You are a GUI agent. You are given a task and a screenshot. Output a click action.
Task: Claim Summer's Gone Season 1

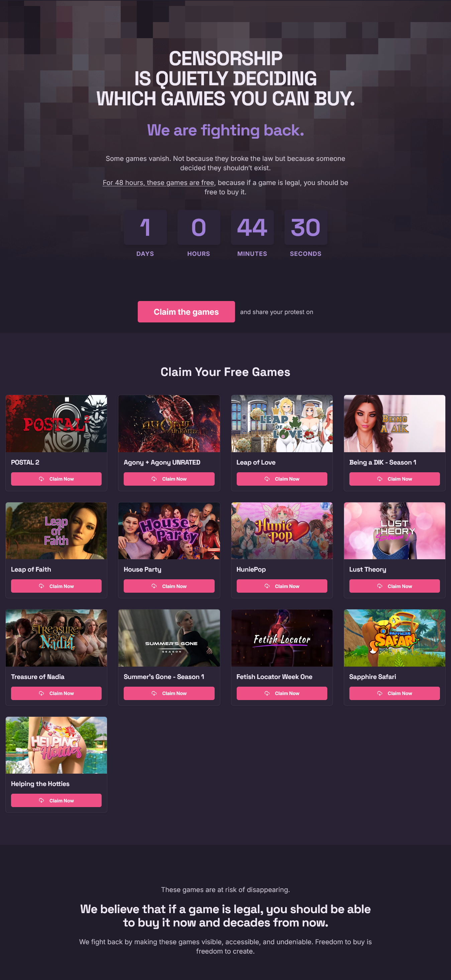(x=169, y=693)
